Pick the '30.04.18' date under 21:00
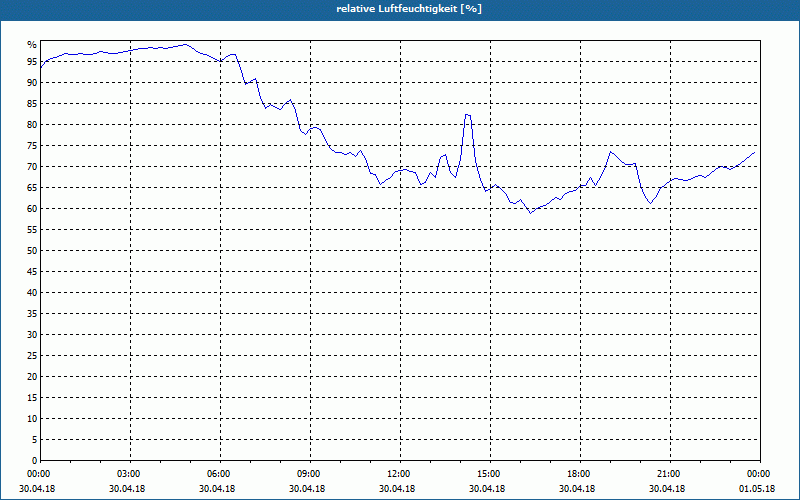The width and height of the screenshot is (800, 500). [667, 489]
